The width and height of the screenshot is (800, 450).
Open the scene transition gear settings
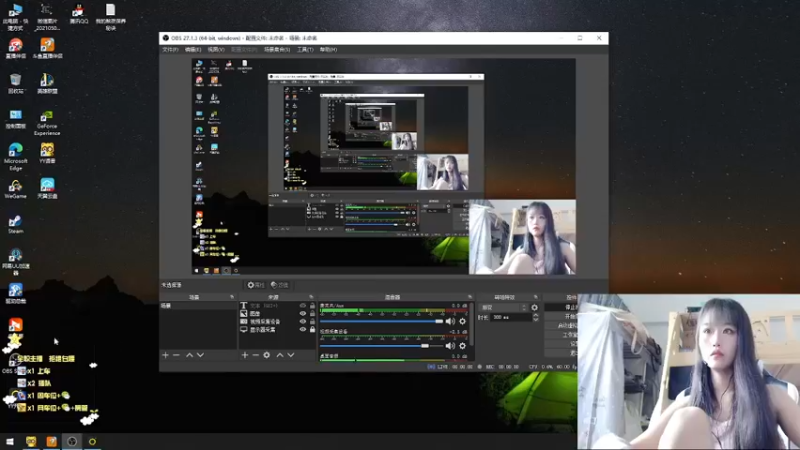(534, 308)
